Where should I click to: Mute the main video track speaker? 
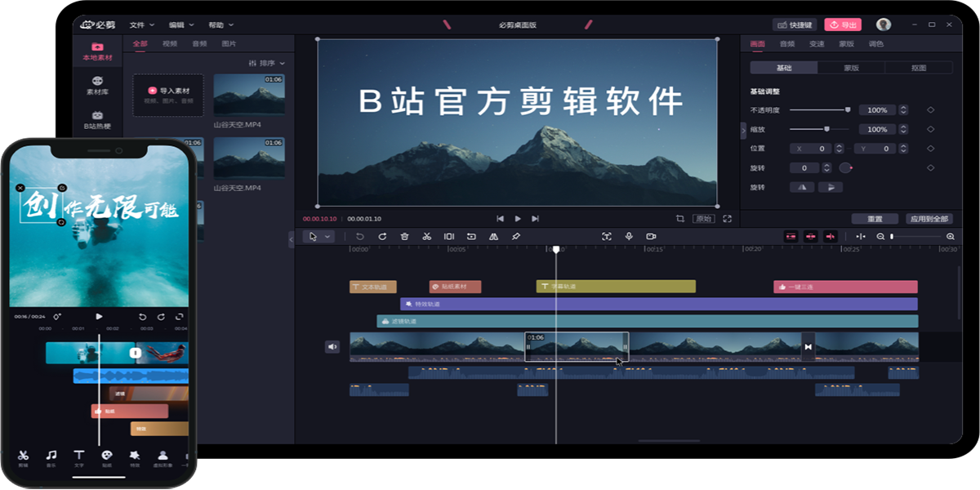[332, 346]
